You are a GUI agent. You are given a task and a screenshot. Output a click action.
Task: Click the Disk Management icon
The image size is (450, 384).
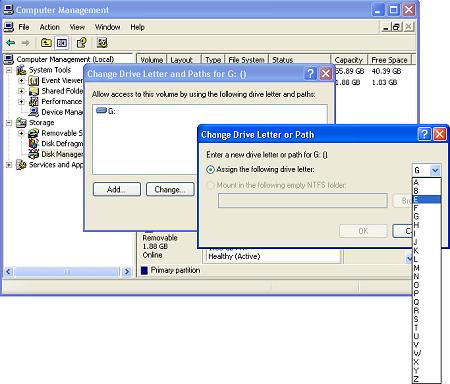point(34,154)
